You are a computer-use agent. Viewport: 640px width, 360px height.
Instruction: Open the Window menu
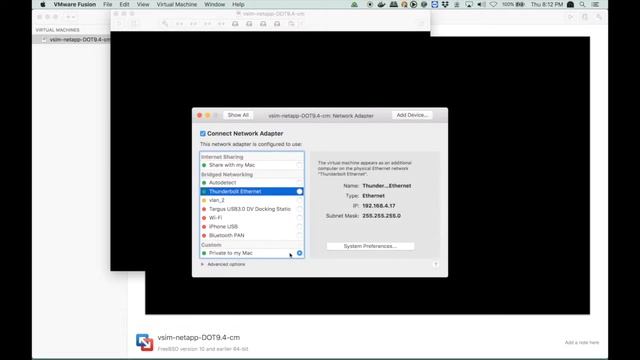click(x=214, y=4)
